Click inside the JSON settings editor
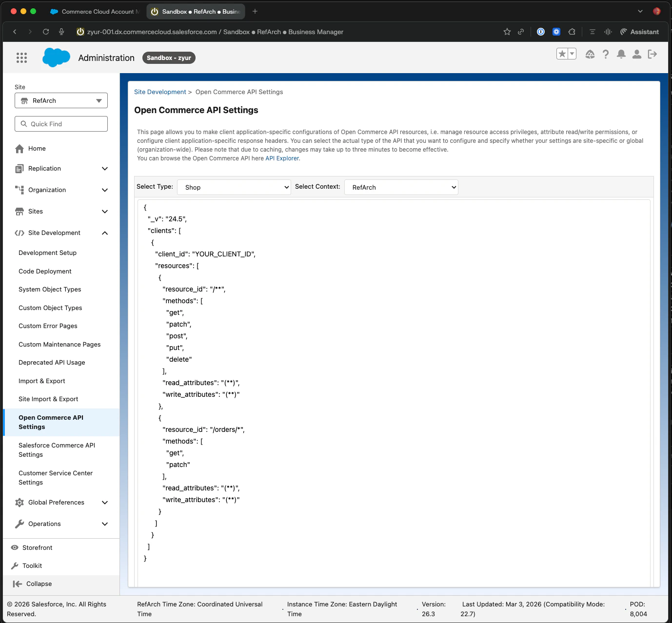Viewport: 672px width, 623px height. pyautogui.click(x=394, y=393)
